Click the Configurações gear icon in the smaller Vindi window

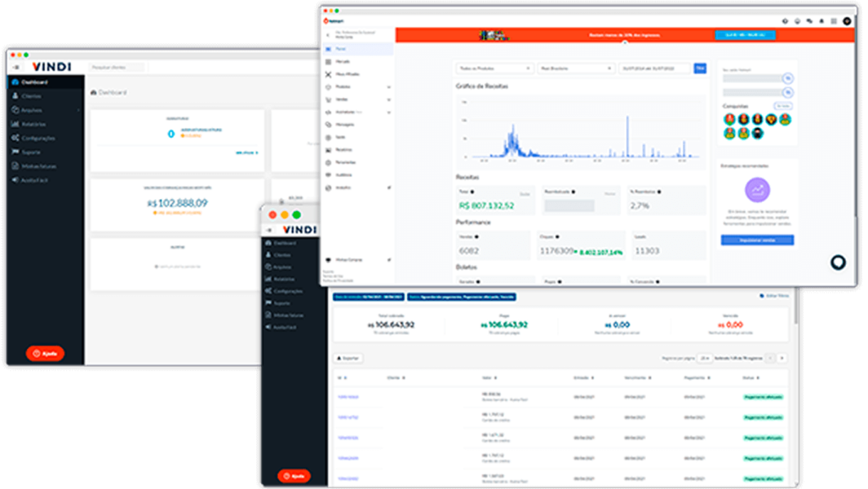coord(269,291)
